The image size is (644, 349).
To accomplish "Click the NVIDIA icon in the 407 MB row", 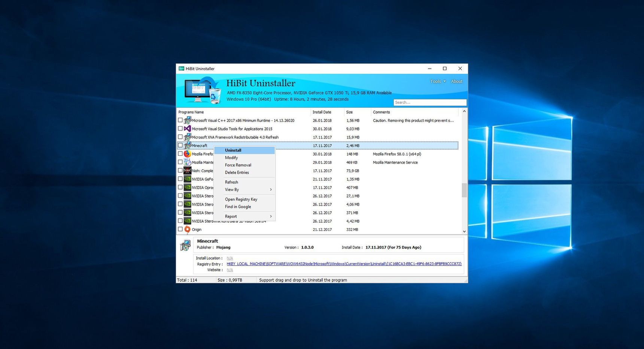I will point(187,187).
